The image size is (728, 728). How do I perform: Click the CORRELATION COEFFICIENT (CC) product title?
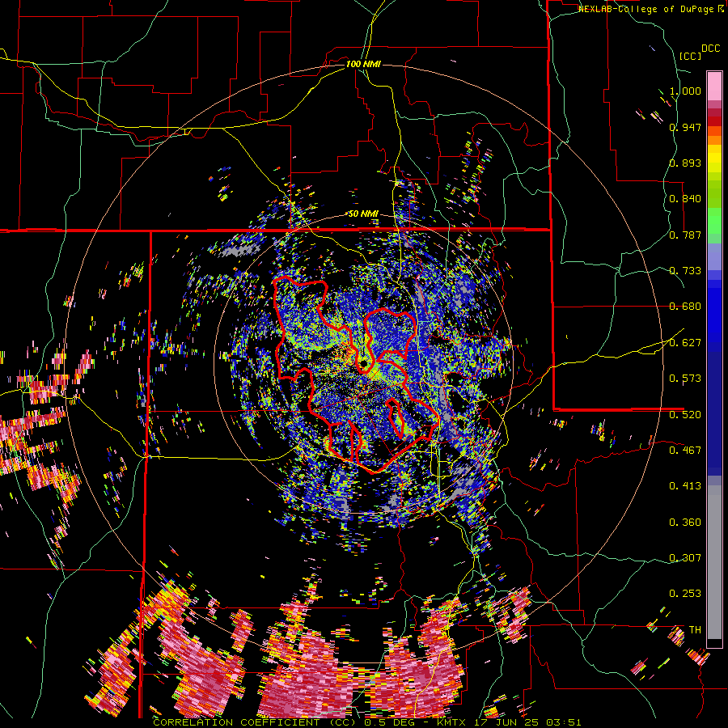click(x=256, y=722)
